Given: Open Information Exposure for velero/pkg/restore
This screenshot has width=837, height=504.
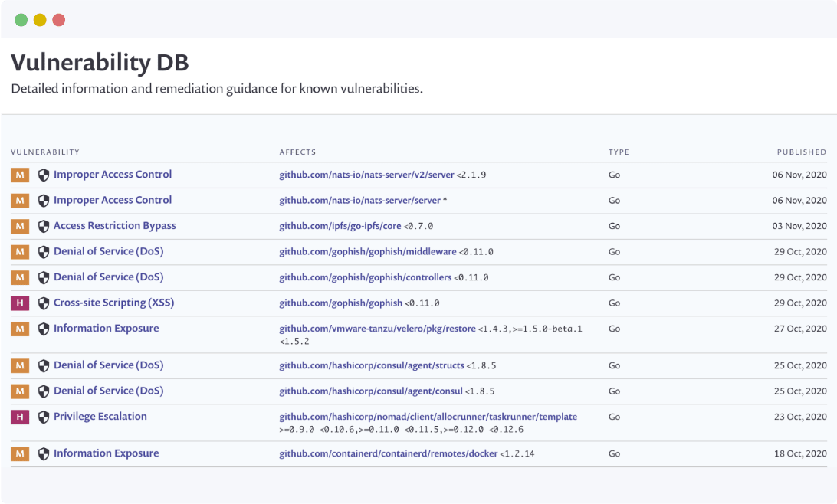Looking at the screenshot, I should coord(107,328).
